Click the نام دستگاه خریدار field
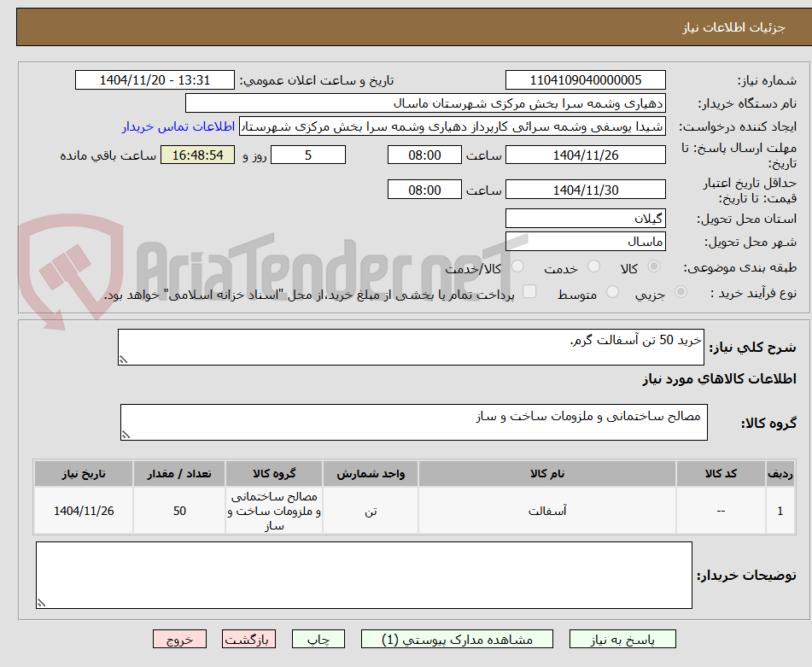This screenshot has width=812, height=667. click(425, 103)
